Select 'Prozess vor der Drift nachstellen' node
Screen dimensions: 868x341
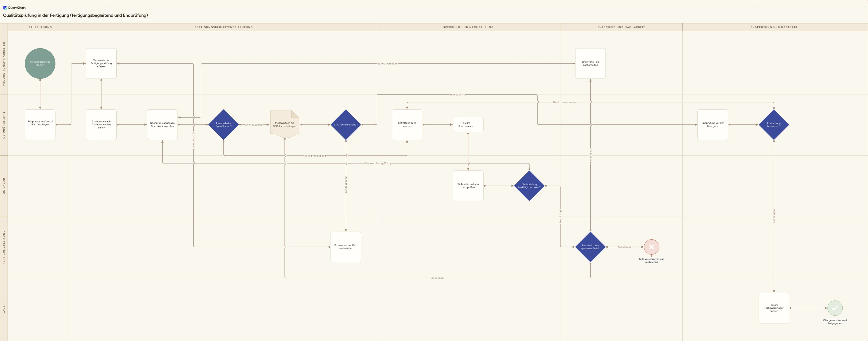[346, 247]
